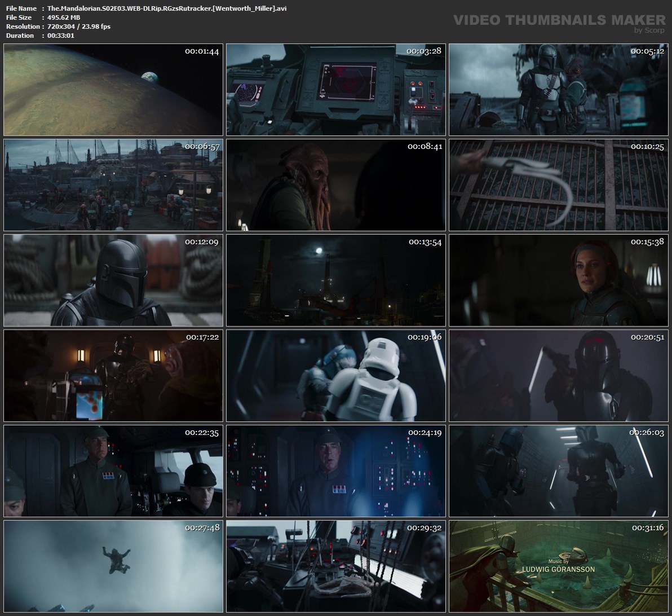
Task: Select the thumbnail at 00:08:41
Action: 336,185
